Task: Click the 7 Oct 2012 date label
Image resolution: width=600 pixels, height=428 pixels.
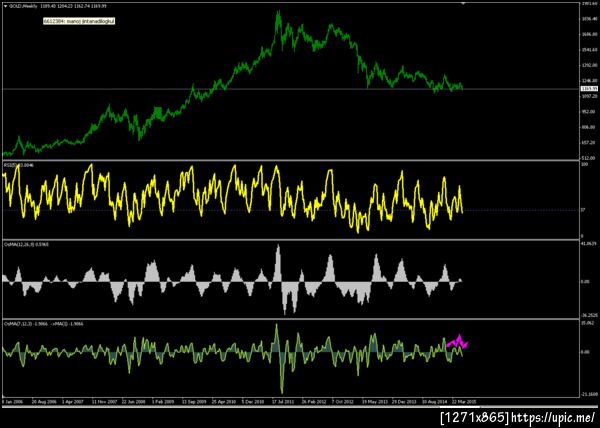Action: coord(343,402)
